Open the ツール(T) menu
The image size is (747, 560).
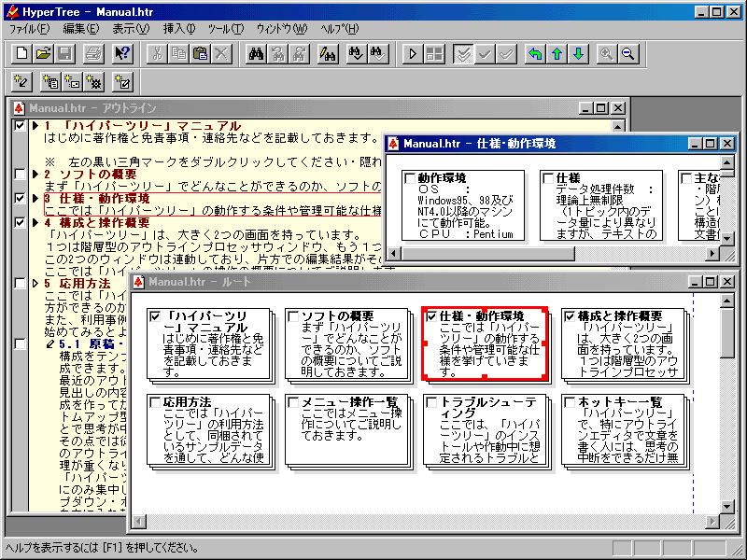(226, 29)
